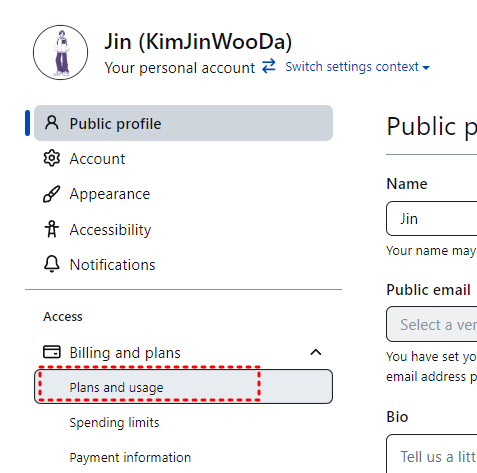Click the Jin profile avatar picture

coord(61,52)
